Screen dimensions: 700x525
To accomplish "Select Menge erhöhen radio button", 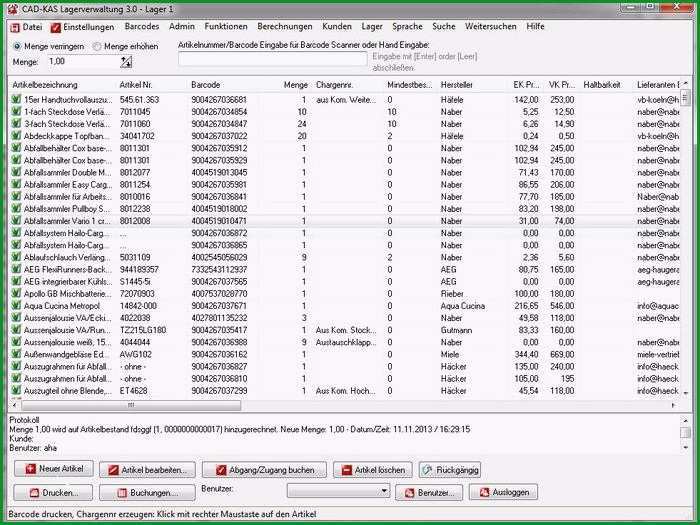I will click(x=97, y=46).
